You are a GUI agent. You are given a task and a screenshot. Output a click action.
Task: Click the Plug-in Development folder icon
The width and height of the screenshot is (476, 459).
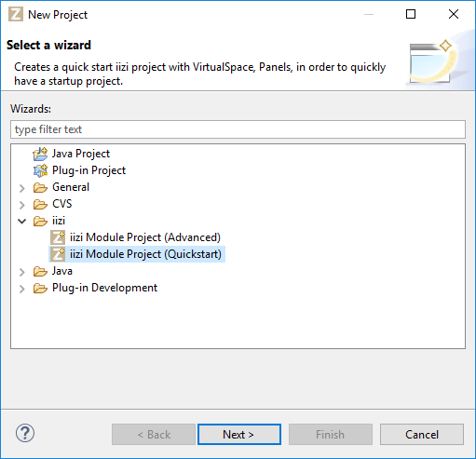click(x=40, y=288)
